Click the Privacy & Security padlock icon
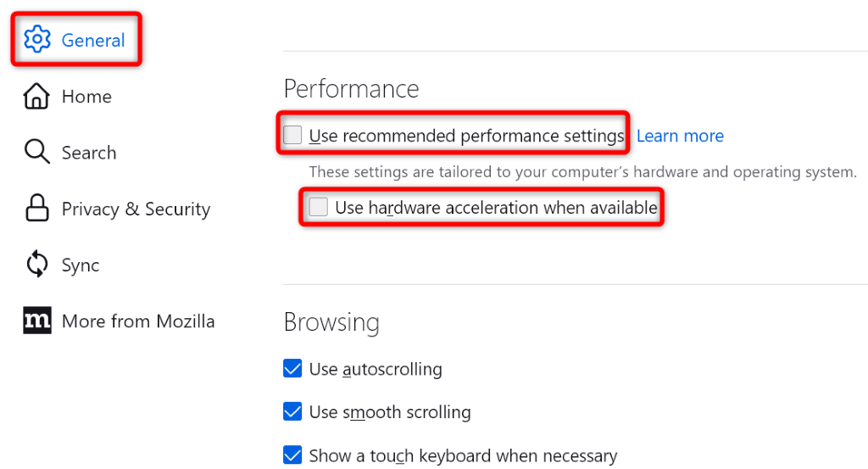 click(36, 209)
